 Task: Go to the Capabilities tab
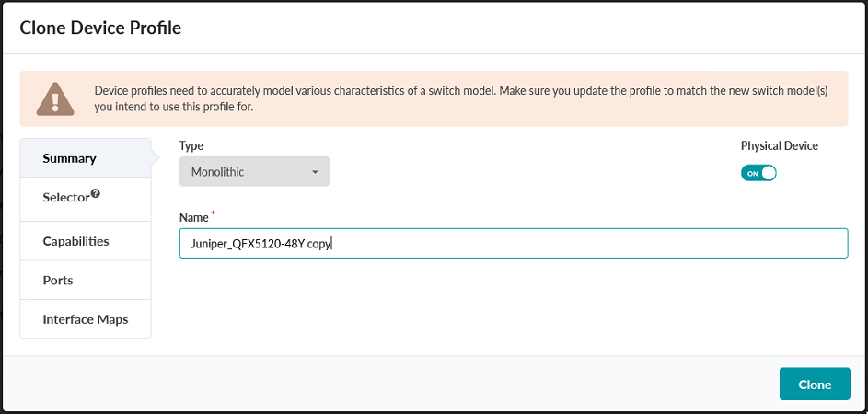[75, 241]
